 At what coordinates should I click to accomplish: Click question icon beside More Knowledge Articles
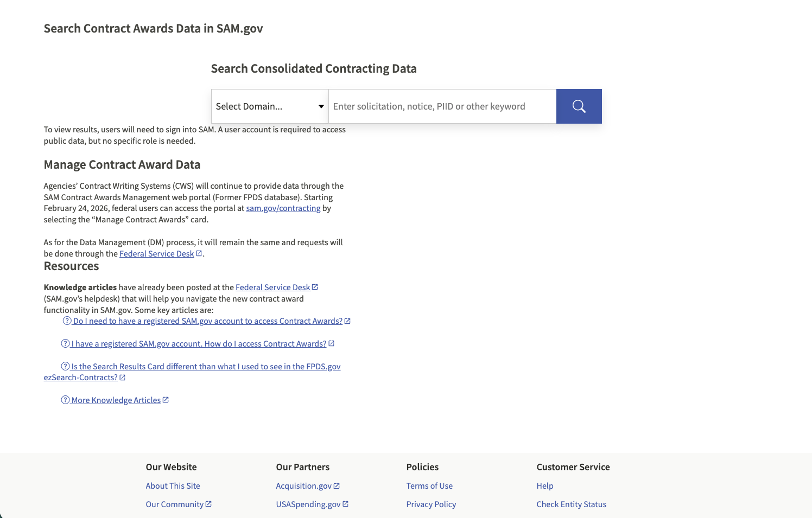[x=65, y=400]
